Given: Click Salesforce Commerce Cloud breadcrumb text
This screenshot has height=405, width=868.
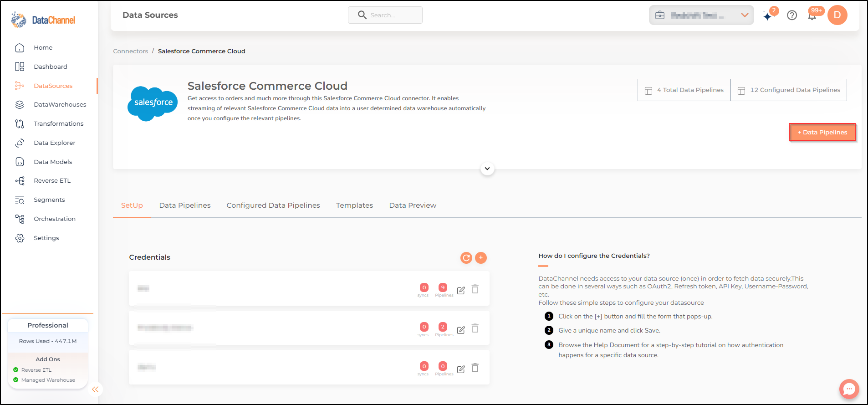Looking at the screenshot, I should pyautogui.click(x=202, y=51).
